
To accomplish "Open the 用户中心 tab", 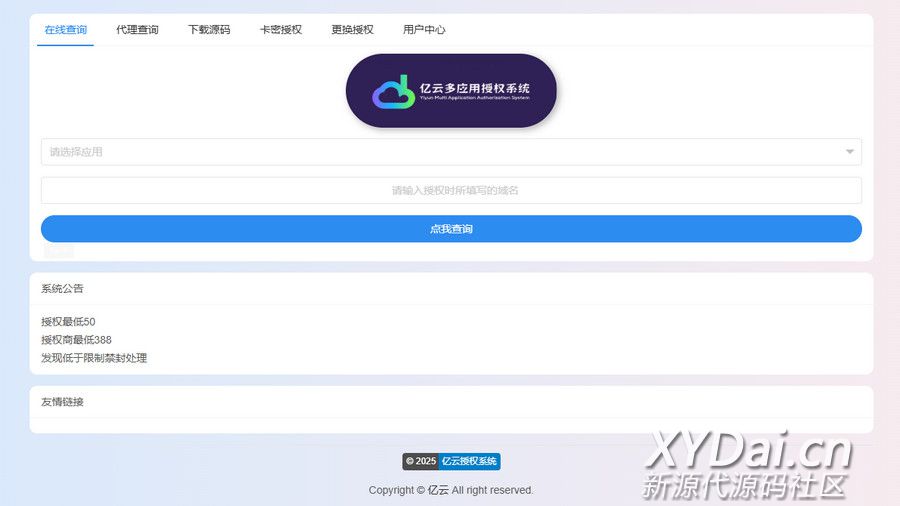I will [x=424, y=30].
